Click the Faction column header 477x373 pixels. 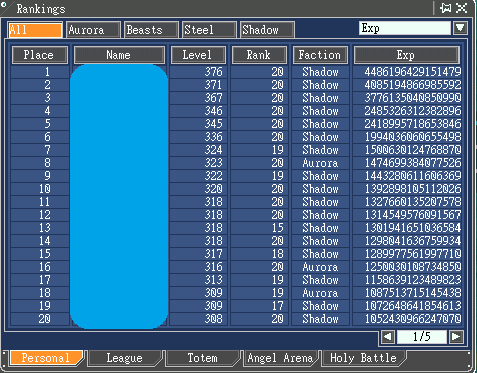[x=320, y=55]
